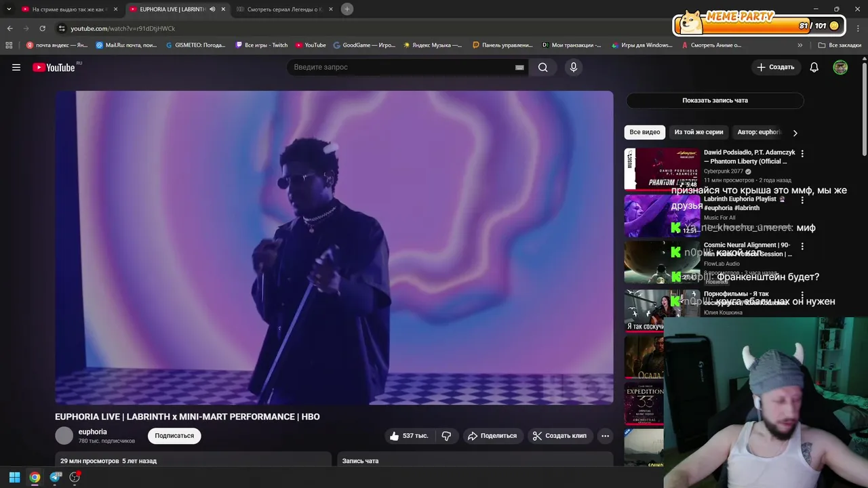This screenshot has height=488, width=868.
Task: Go back in browser
Action: 9,28
